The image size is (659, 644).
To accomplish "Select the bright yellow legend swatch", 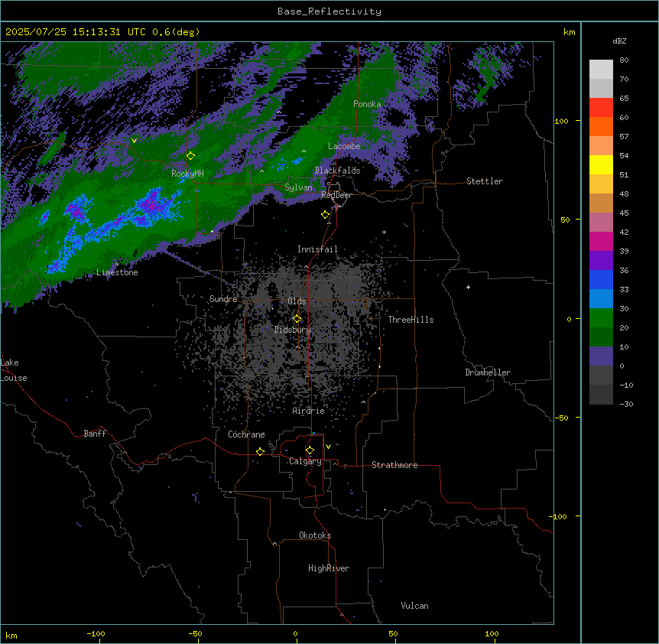I will [x=601, y=164].
